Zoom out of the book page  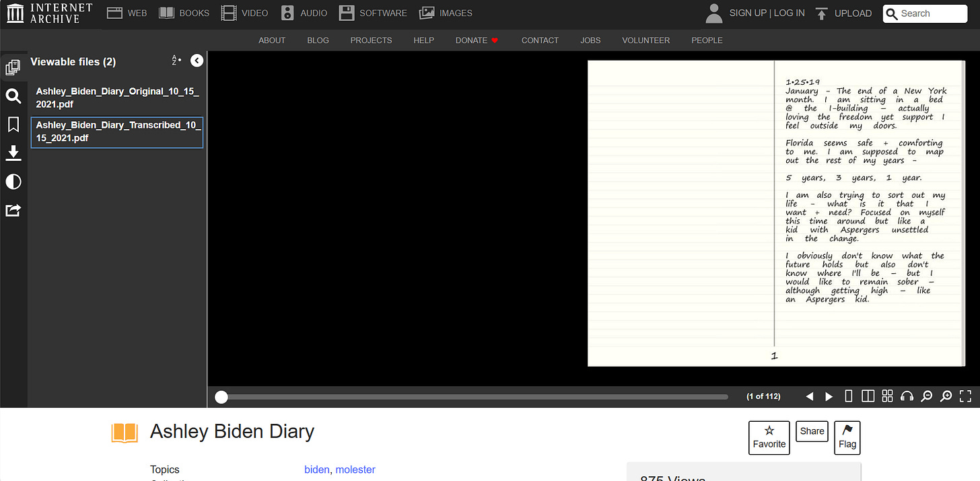coord(926,396)
